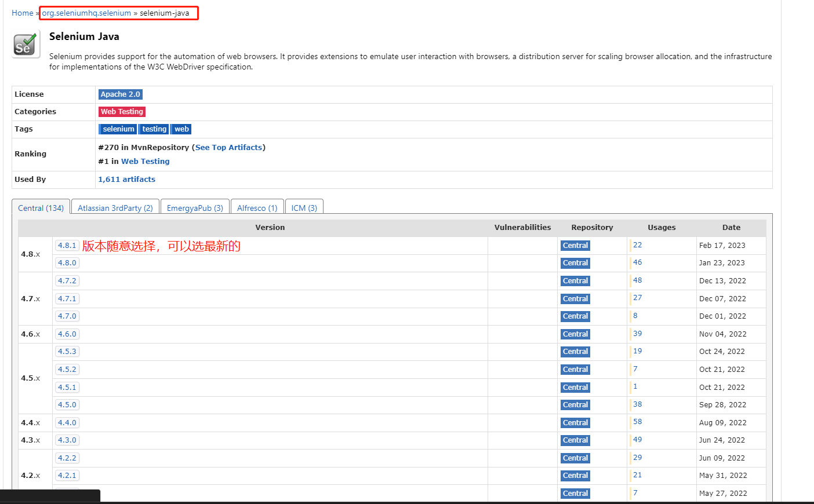Open the Apache 2.0 license badge

tap(120, 94)
